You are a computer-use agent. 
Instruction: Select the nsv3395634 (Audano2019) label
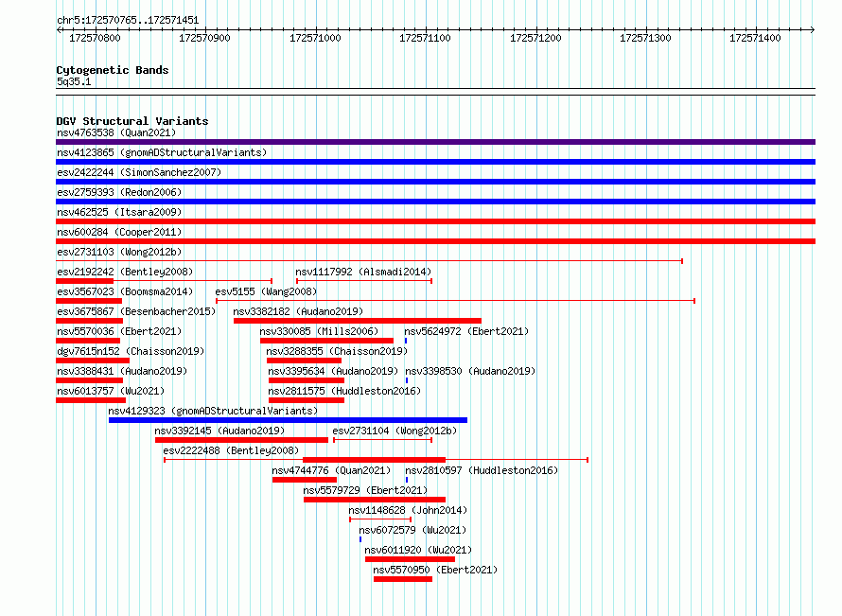tap(333, 371)
